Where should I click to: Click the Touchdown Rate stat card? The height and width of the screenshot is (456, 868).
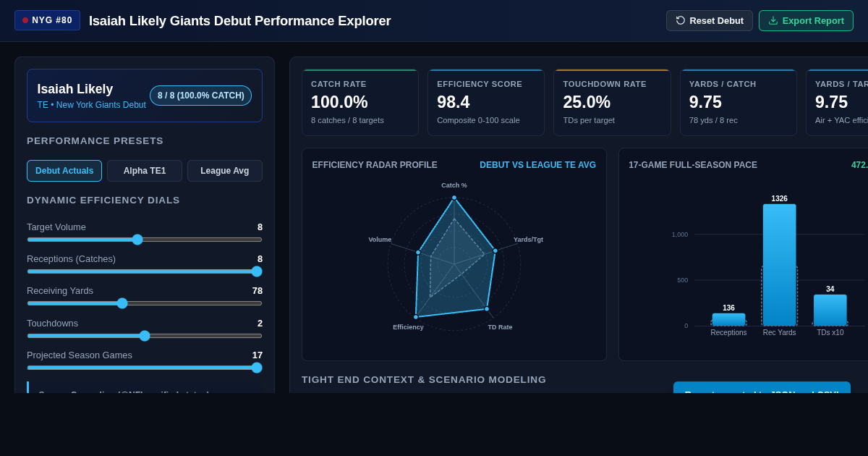click(612, 102)
